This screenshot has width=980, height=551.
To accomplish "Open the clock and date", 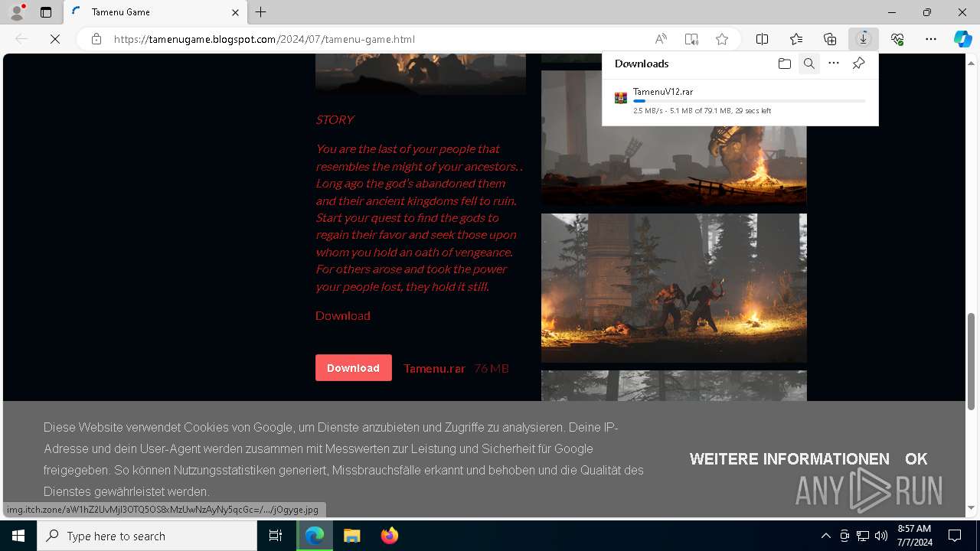I will [x=914, y=536].
